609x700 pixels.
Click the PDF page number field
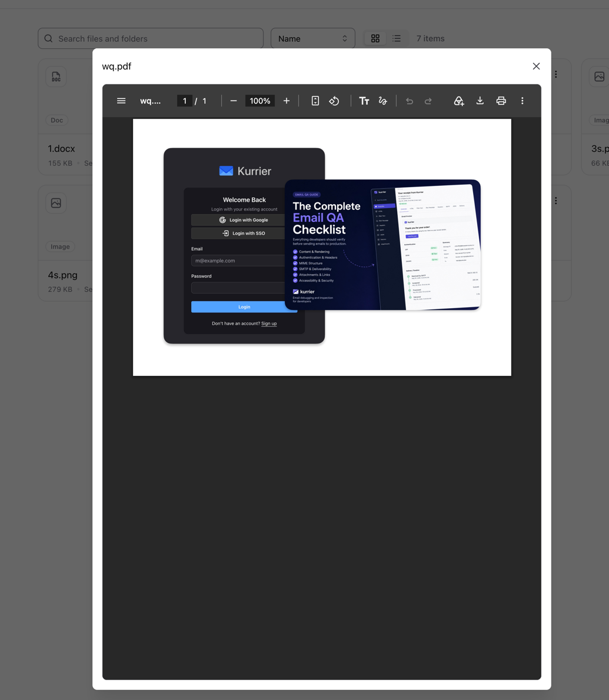point(184,101)
